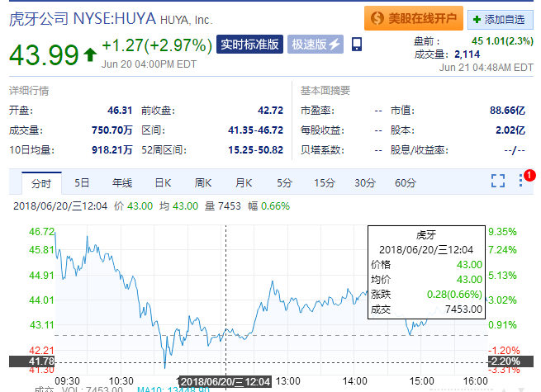Screen dimensions: 541x392
Task: Click the dollar coin account icon
Action: click(377, 18)
